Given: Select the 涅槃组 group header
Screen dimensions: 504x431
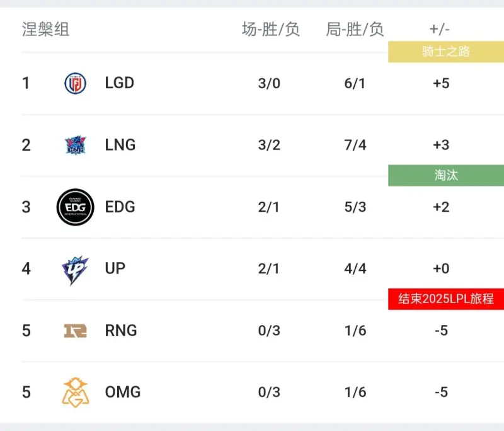Looking at the screenshot, I should pos(45,29).
